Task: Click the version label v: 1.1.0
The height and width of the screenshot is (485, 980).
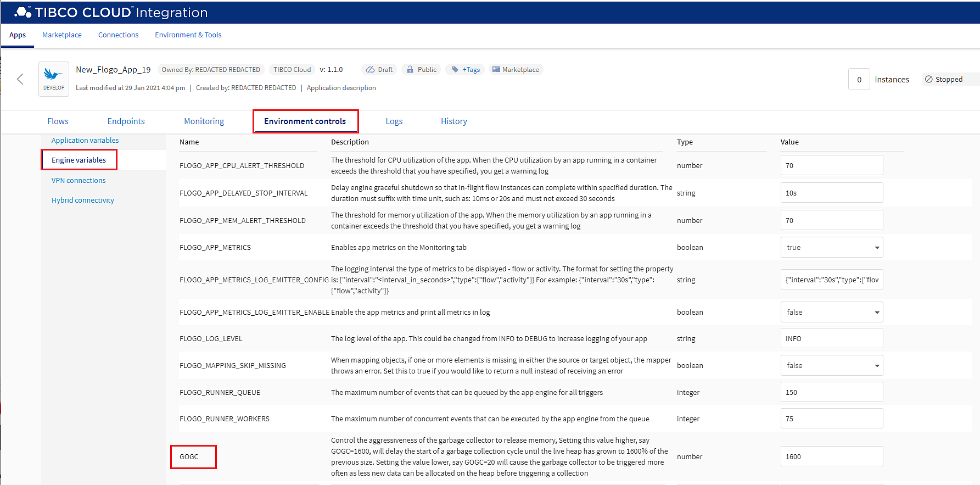Action: point(331,70)
